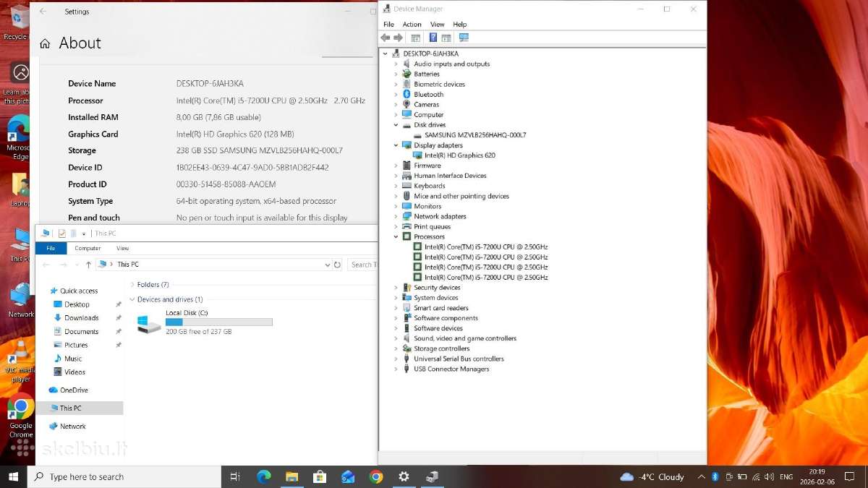
Task: Click the Forward arrow in Device Manager toolbar
Action: [398, 38]
